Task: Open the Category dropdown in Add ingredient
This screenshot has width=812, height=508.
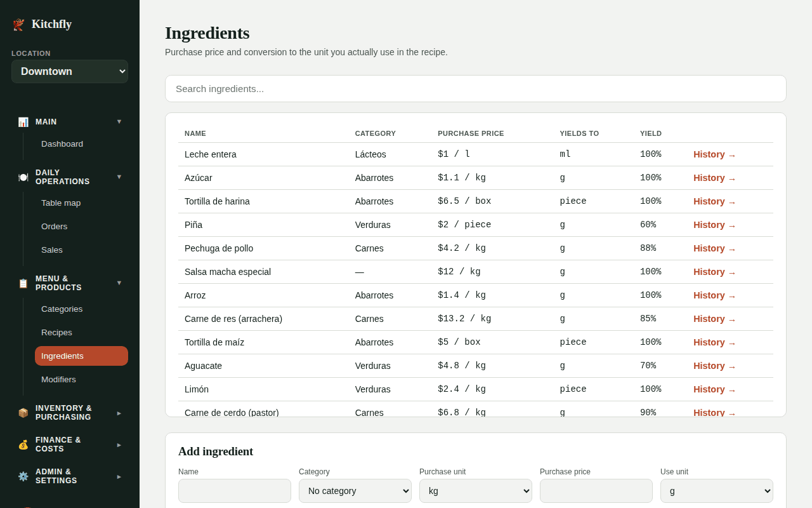Action: [355, 491]
